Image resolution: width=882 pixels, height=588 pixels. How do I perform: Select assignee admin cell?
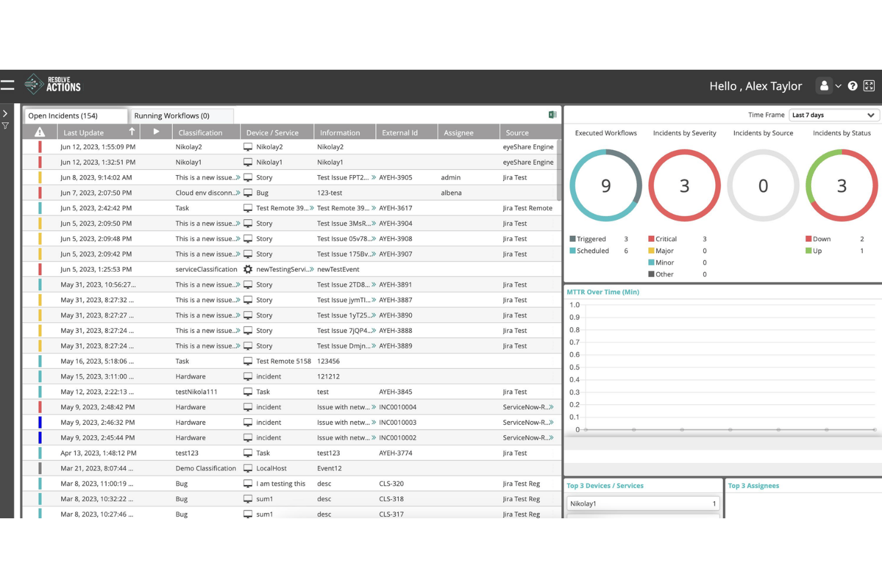coord(451,178)
